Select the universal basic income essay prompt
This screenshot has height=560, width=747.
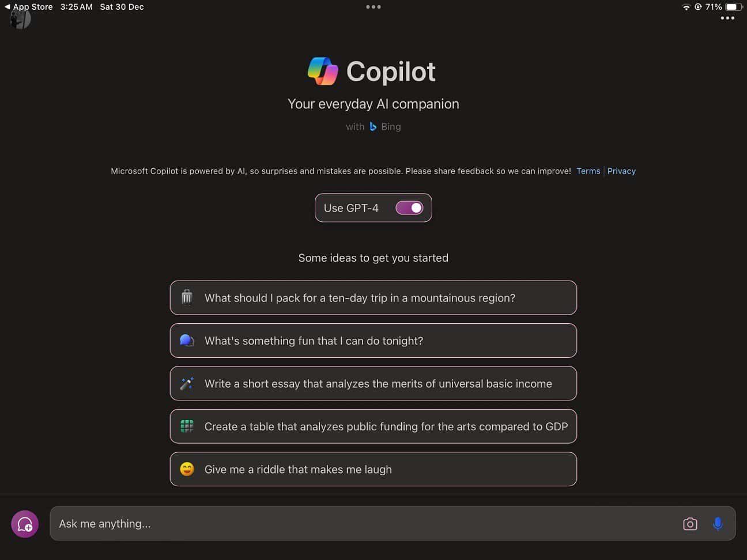pyautogui.click(x=373, y=384)
